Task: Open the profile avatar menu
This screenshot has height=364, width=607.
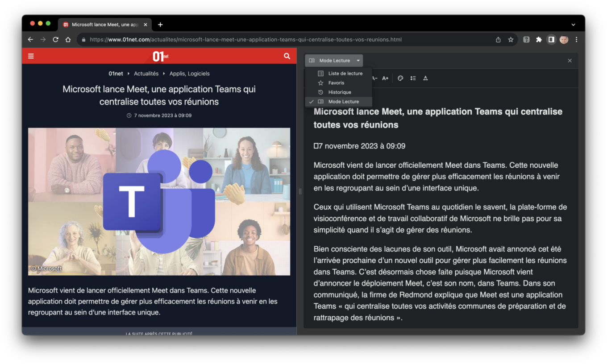Action: pos(564,39)
